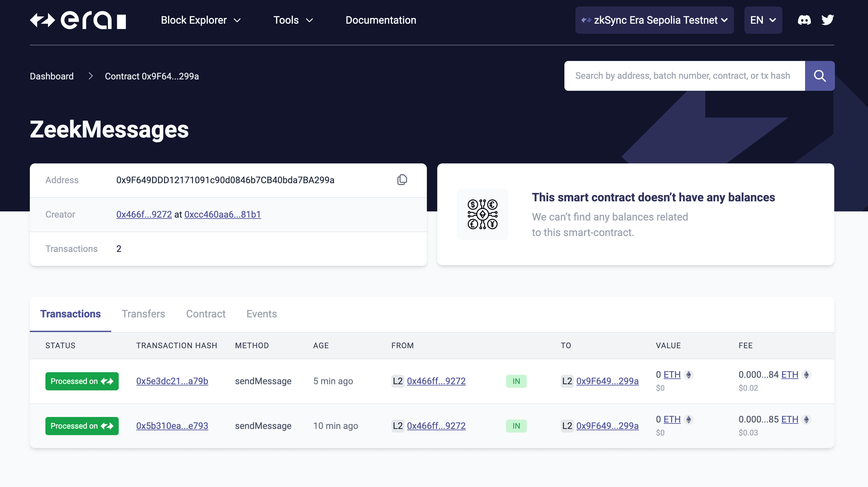Click the IN direction badge on the first transaction

(x=516, y=381)
